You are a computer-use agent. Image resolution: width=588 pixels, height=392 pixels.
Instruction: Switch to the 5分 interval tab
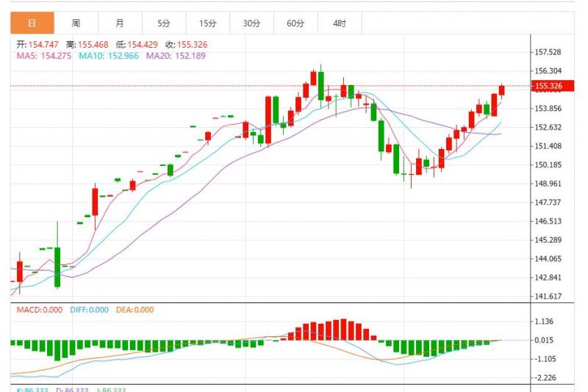[164, 23]
